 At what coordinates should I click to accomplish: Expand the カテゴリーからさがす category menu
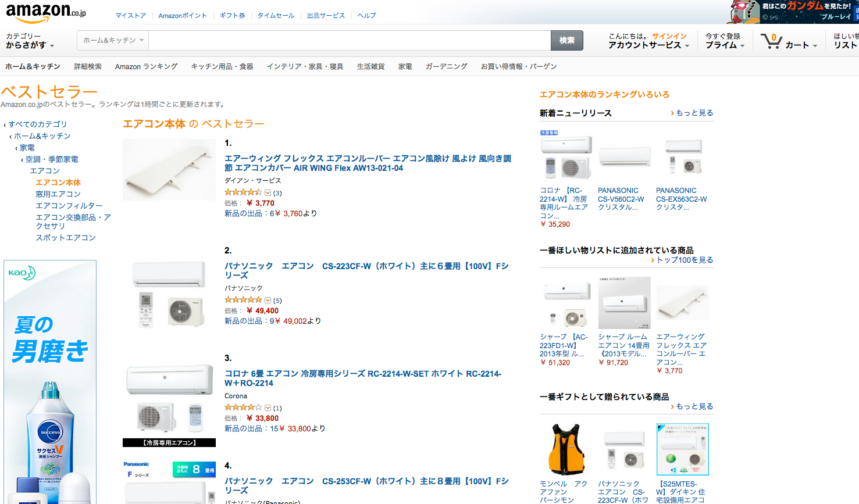pyautogui.click(x=30, y=41)
